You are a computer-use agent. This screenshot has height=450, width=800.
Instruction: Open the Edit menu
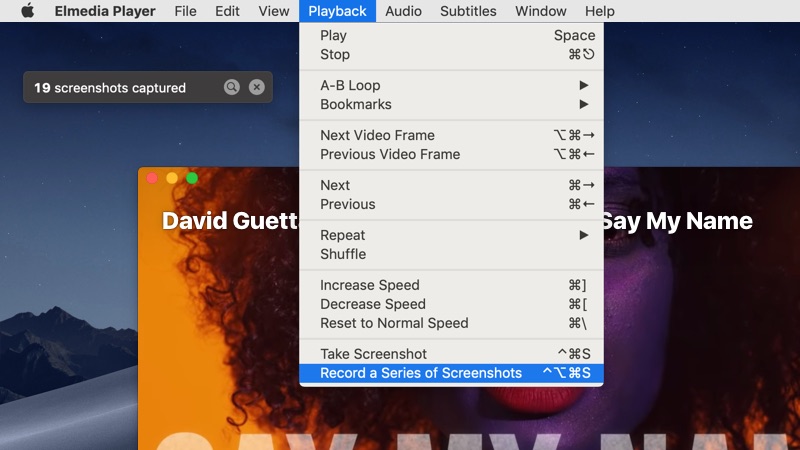[x=227, y=11]
